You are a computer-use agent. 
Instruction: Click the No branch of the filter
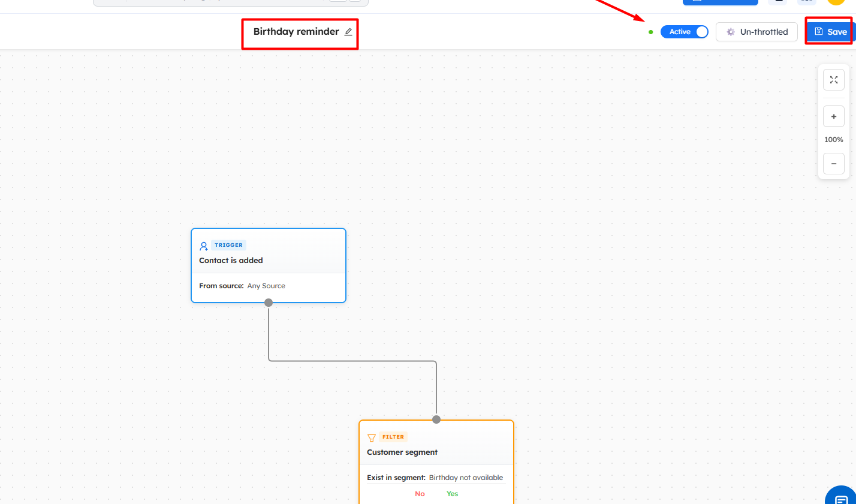click(420, 494)
